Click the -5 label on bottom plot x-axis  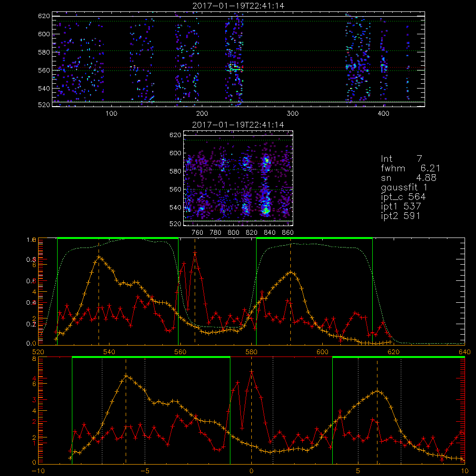(x=145, y=471)
